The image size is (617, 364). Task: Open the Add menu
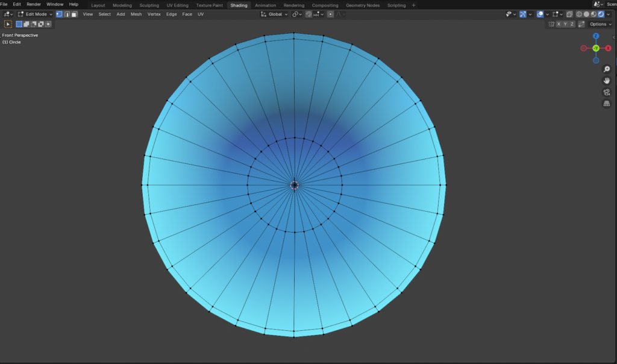(121, 14)
